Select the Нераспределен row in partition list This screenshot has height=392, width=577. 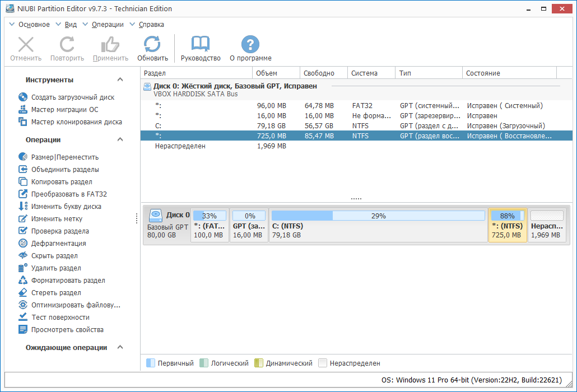click(180, 146)
